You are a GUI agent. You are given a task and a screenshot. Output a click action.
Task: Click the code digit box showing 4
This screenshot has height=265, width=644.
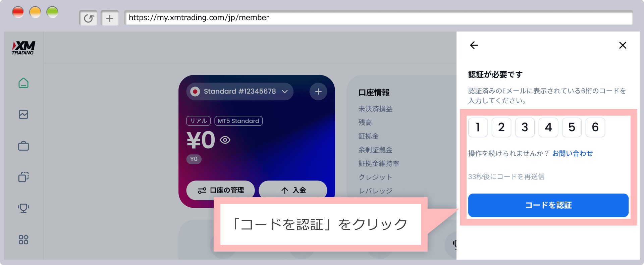[548, 127]
